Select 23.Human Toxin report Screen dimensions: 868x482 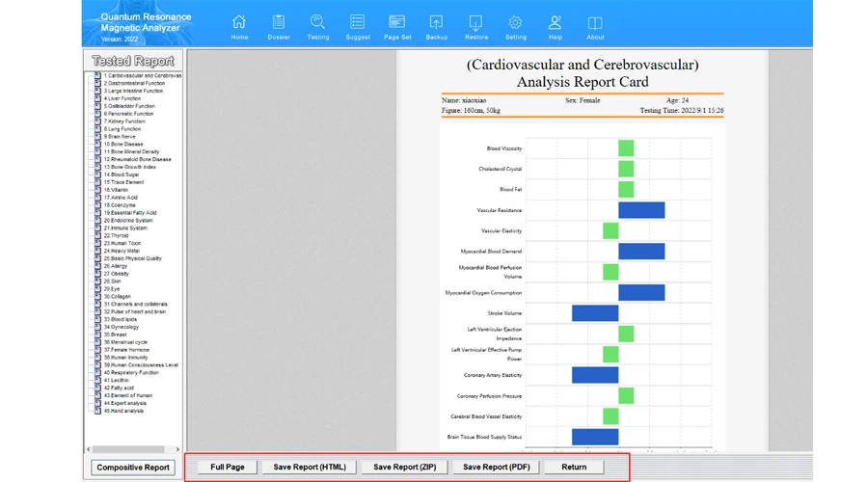122,243
